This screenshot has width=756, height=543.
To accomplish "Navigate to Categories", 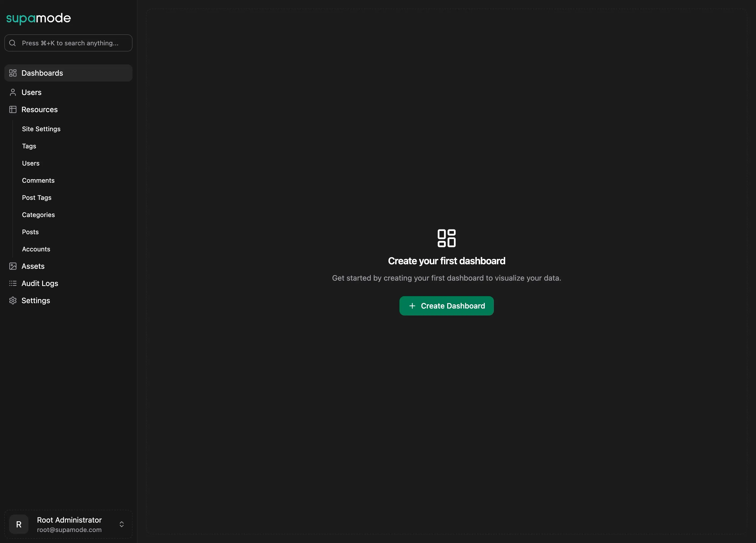I will (x=38, y=215).
